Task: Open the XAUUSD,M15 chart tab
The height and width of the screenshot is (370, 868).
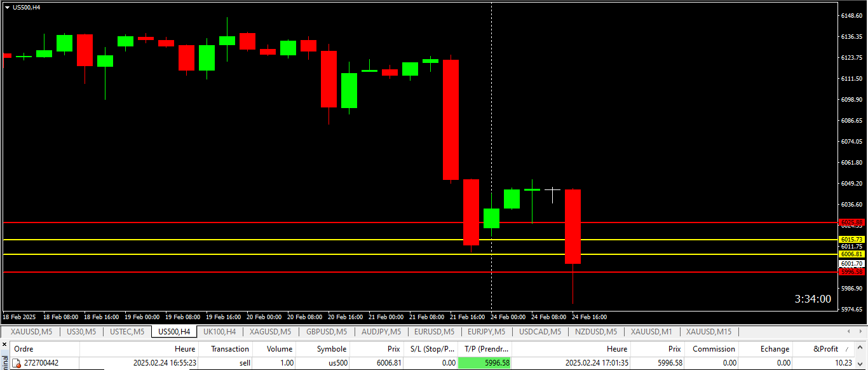Action: (x=709, y=331)
